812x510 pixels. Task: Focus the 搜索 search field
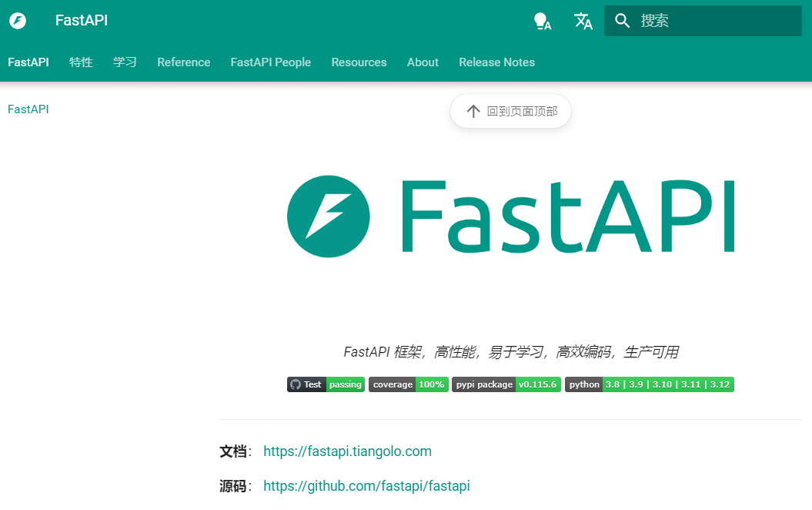click(703, 21)
